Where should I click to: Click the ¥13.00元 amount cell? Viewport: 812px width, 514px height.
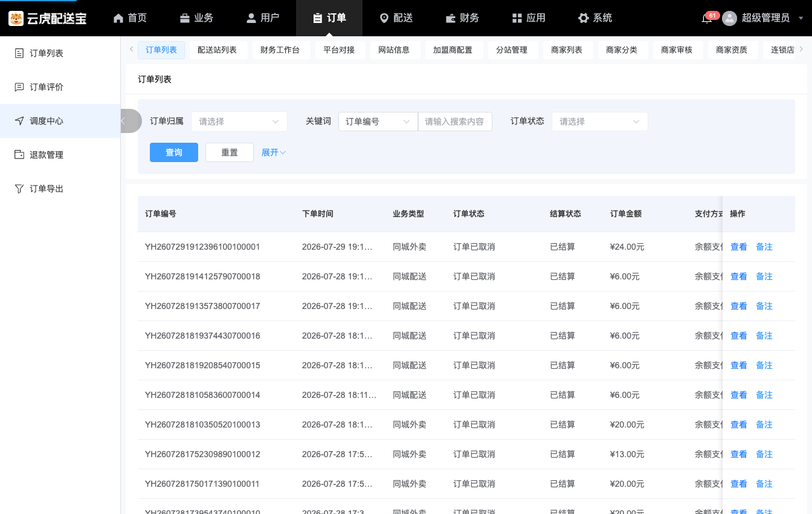627,454
